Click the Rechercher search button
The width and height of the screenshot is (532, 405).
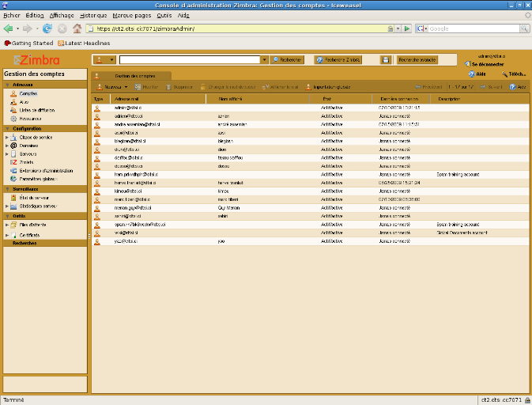coord(287,59)
